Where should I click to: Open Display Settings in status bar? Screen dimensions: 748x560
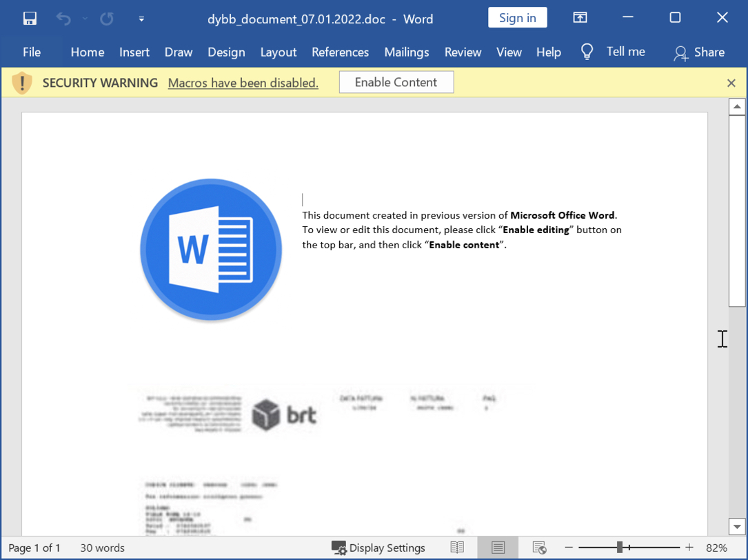click(x=378, y=548)
